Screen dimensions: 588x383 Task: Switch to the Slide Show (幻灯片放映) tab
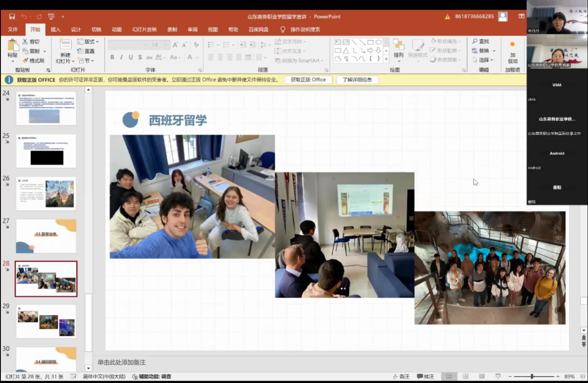pos(144,30)
